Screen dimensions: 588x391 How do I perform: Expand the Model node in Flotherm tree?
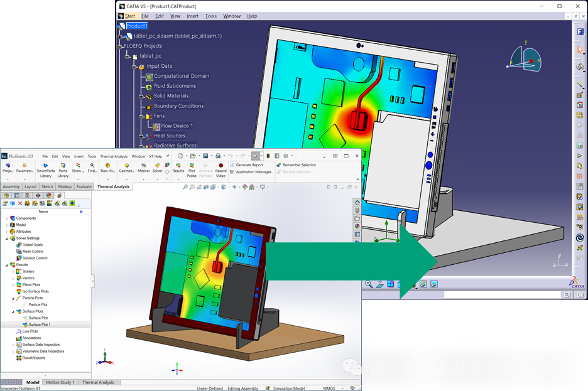click(x=7, y=225)
